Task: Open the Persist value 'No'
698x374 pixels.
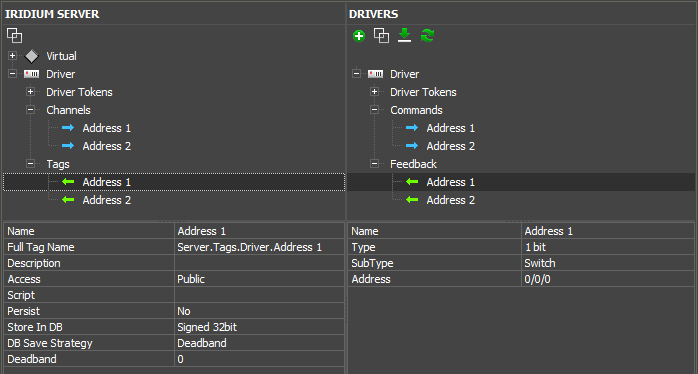Action: coord(259,311)
